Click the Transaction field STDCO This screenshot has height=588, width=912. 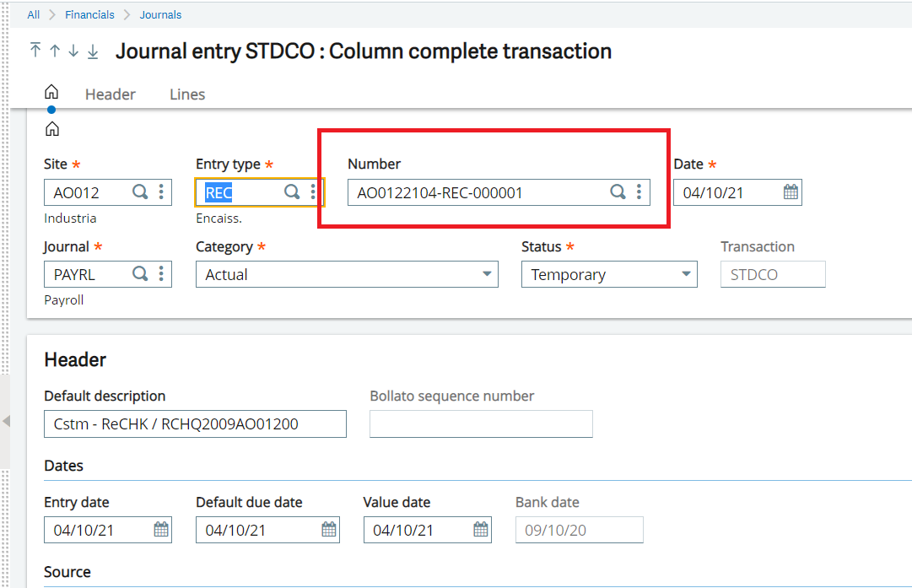coord(773,274)
